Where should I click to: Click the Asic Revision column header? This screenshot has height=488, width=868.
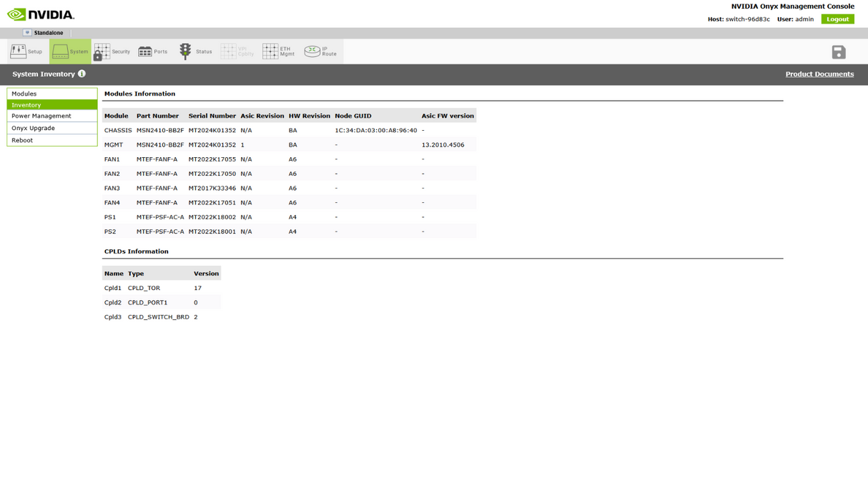[x=262, y=116]
